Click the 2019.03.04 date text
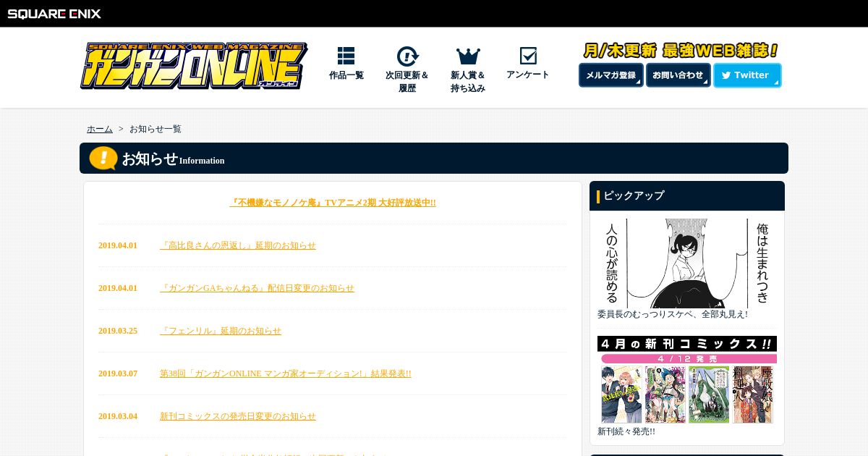868x456 pixels. (118, 416)
